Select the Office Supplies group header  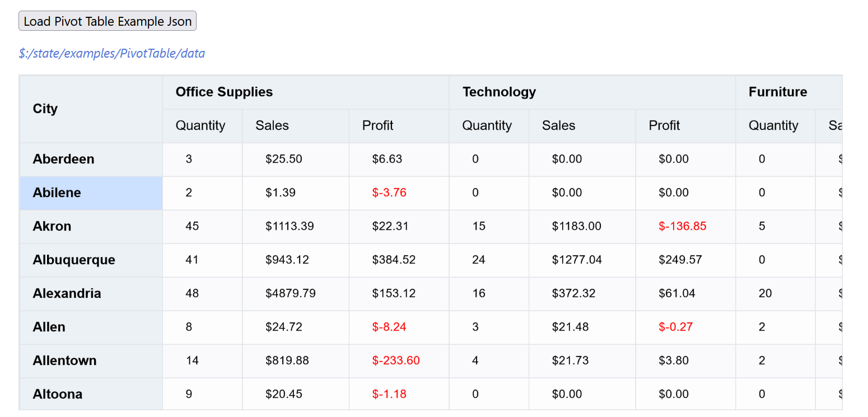(224, 92)
